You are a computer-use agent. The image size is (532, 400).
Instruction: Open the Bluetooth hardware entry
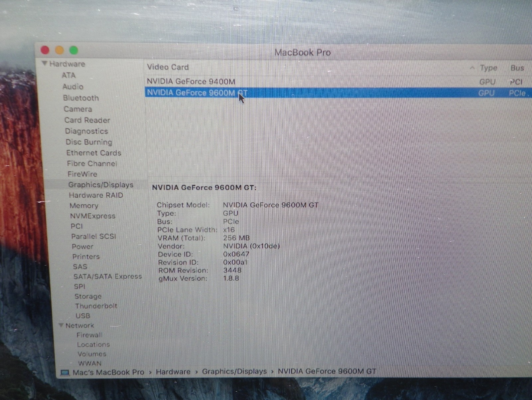[x=81, y=98]
